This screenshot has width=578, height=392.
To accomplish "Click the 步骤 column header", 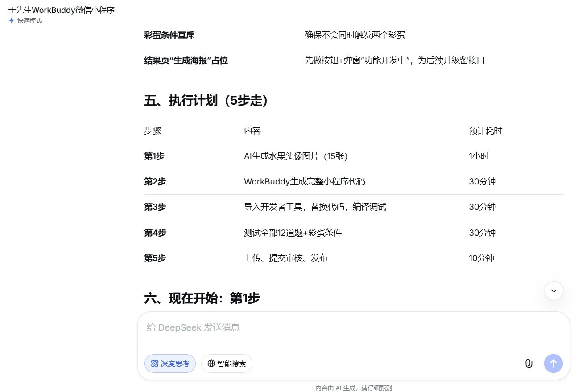I will [153, 131].
